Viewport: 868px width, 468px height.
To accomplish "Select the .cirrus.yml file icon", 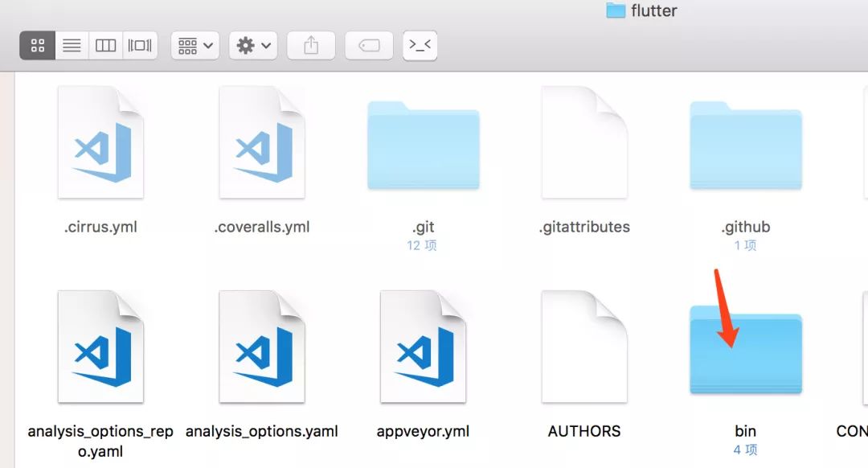I will tap(100, 142).
